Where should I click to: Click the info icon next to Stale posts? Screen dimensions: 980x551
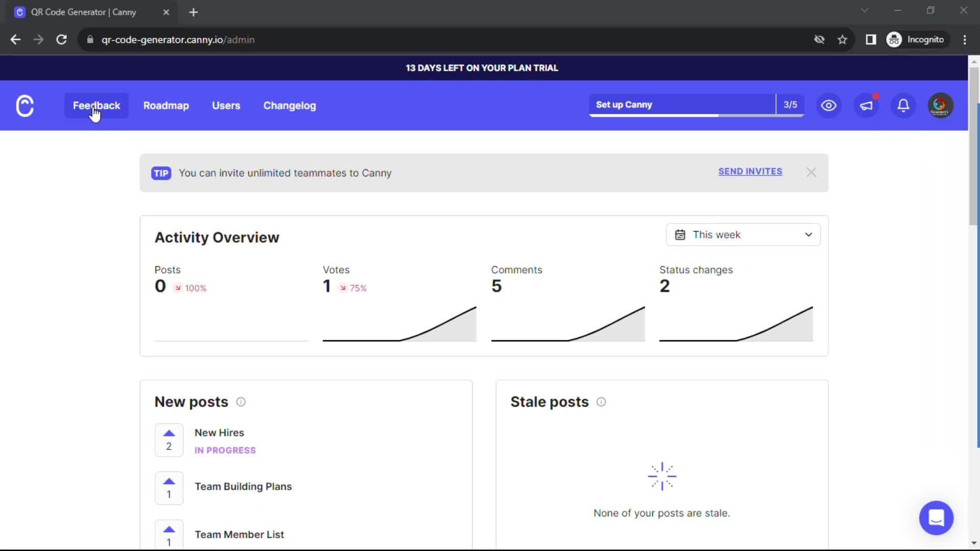[601, 402]
